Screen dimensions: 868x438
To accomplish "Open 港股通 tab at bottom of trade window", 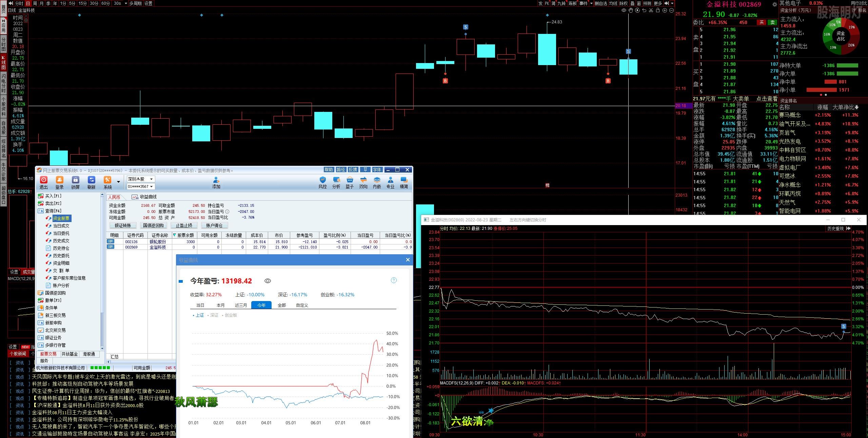I will [x=89, y=354].
